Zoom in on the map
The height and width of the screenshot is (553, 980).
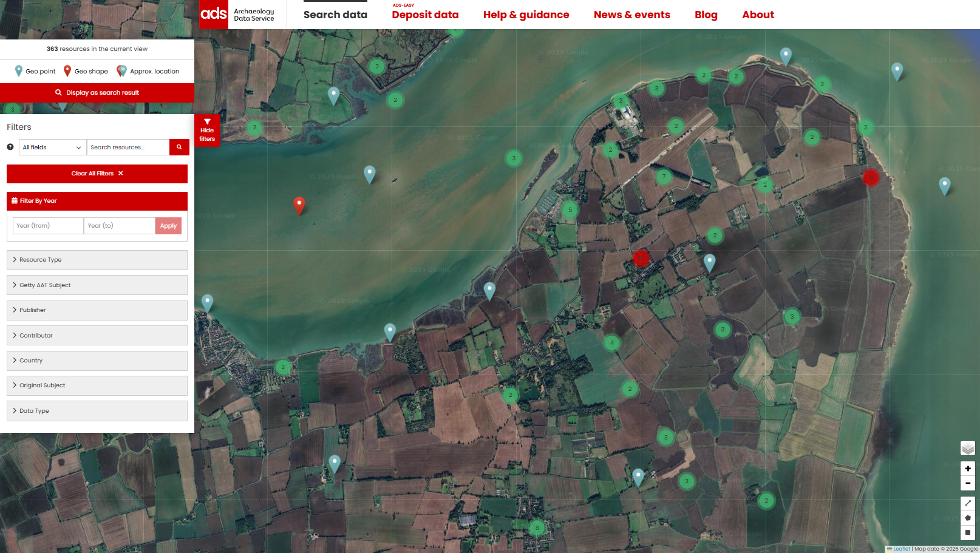click(967, 469)
